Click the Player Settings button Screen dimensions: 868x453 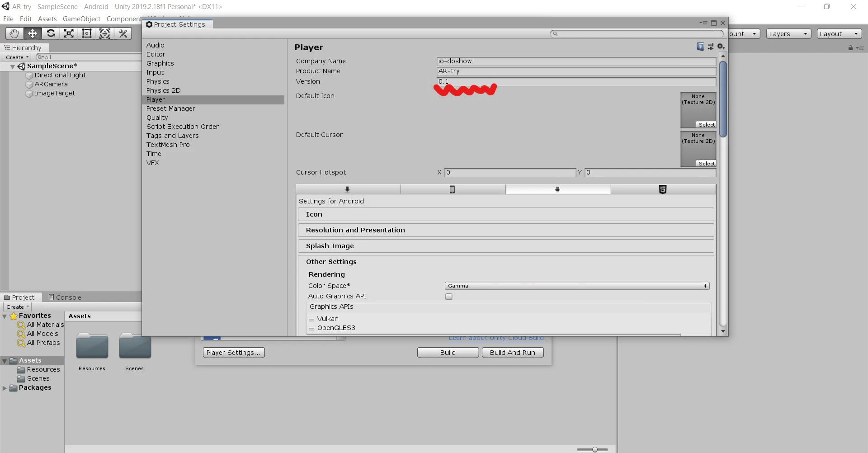[234, 353]
